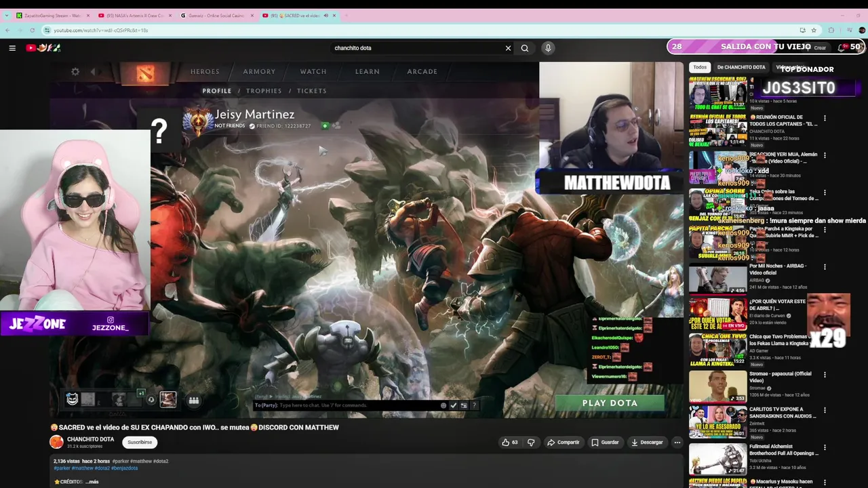
Task: Click the search magnifier button
Action: (524, 48)
